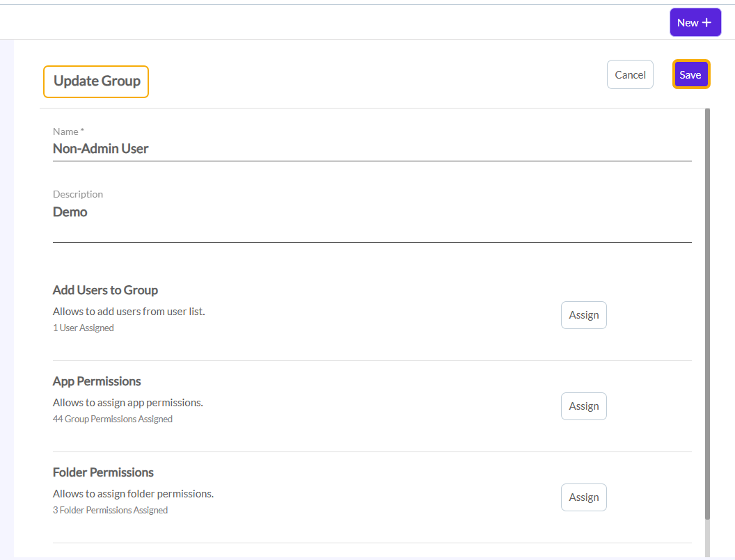Image resolution: width=735 pixels, height=560 pixels.
Task: Click the Folder Permissions section title
Action: tap(103, 472)
